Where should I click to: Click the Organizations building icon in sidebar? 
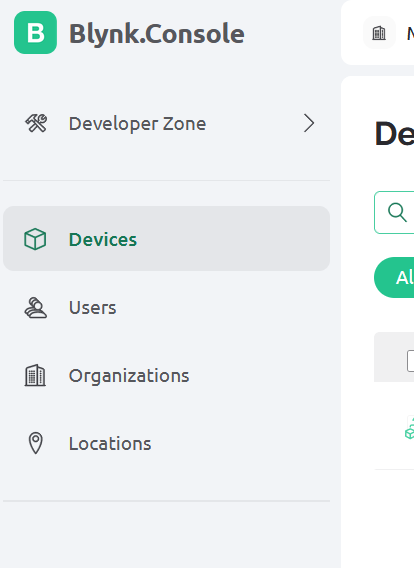point(35,375)
